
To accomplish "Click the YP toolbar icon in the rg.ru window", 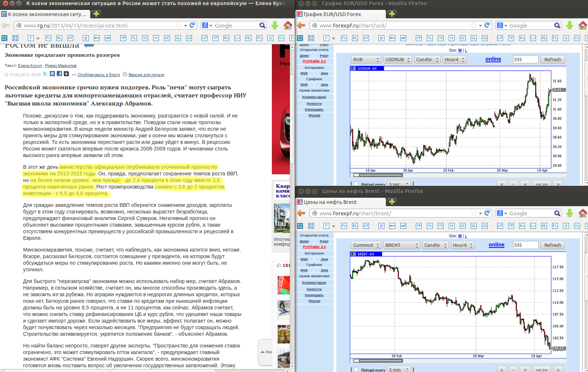I will pos(123,38).
